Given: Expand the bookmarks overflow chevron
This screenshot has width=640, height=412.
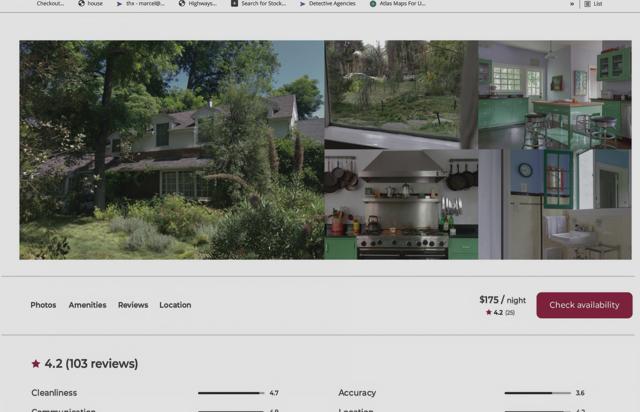Looking at the screenshot, I should (572, 4).
